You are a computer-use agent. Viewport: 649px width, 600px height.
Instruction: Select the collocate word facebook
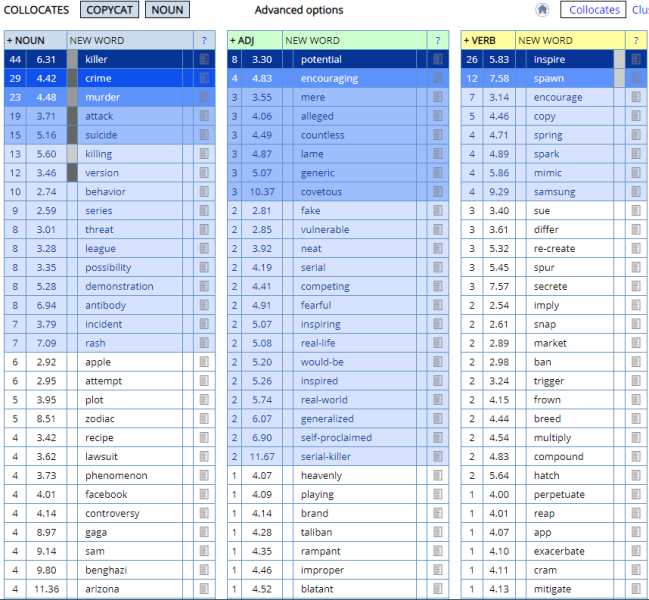click(x=106, y=494)
